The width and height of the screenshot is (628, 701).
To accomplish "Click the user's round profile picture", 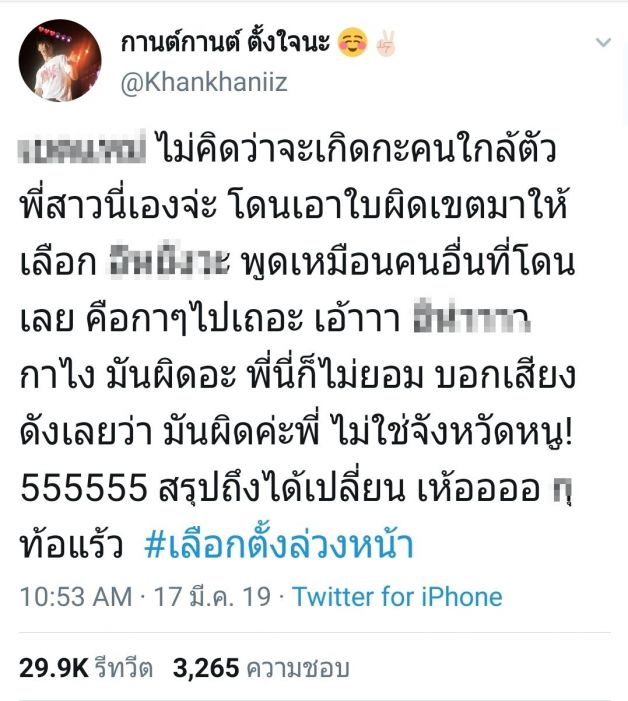I will pyautogui.click(x=60, y=60).
